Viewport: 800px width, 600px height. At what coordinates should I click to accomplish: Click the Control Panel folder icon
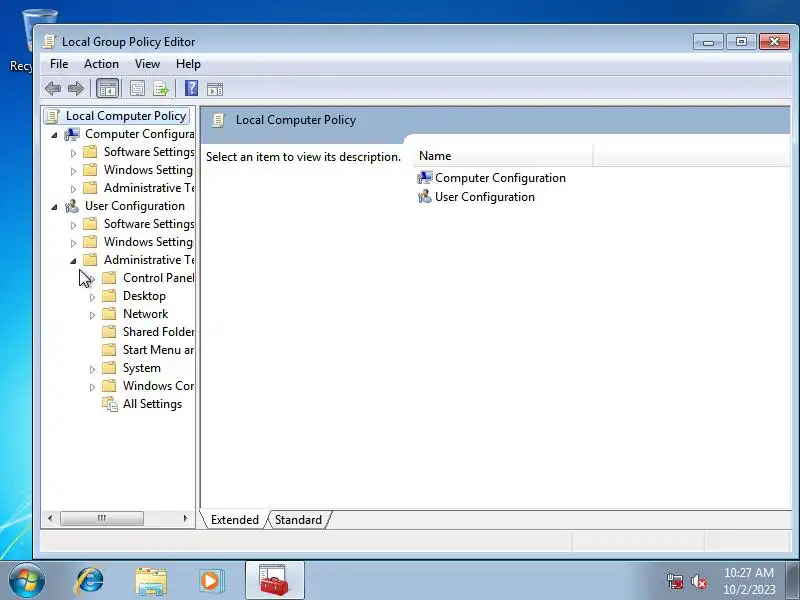[109, 278]
